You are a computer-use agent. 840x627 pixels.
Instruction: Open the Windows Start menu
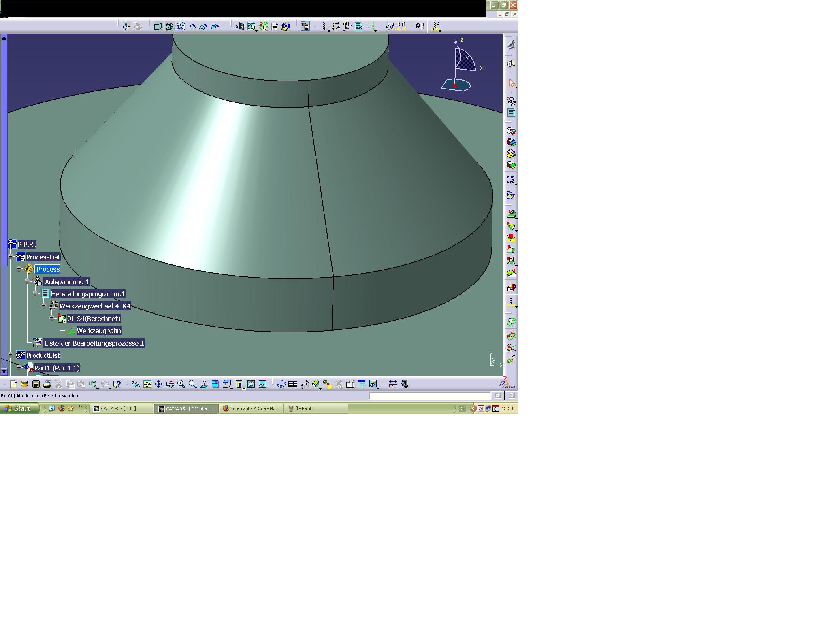(19, 408)
